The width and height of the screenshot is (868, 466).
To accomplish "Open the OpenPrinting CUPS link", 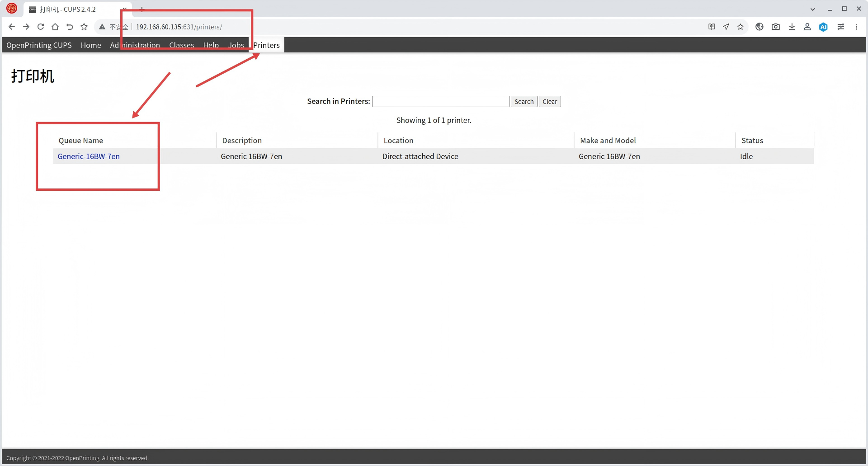I will (39, 45).
